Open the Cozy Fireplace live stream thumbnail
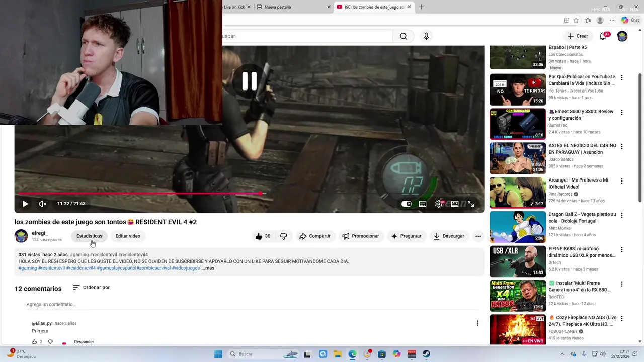This screenshot has width=644, height=362. click(518, 329)
